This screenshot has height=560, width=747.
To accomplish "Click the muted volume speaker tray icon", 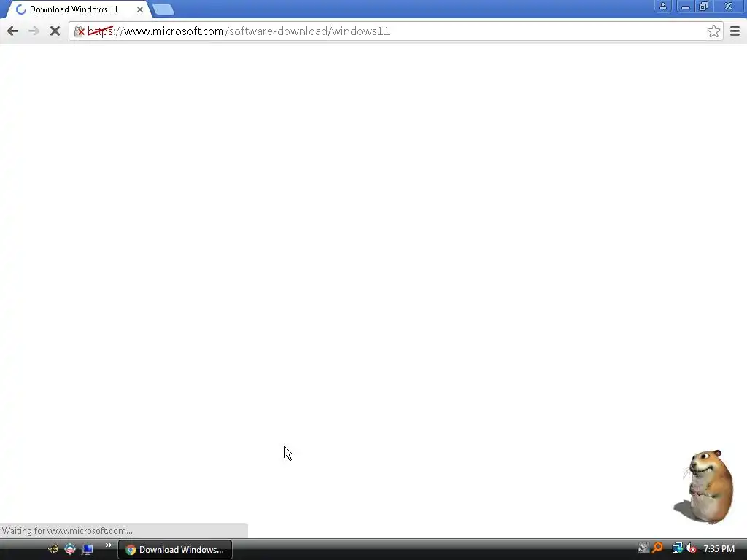I will point(691,548).
